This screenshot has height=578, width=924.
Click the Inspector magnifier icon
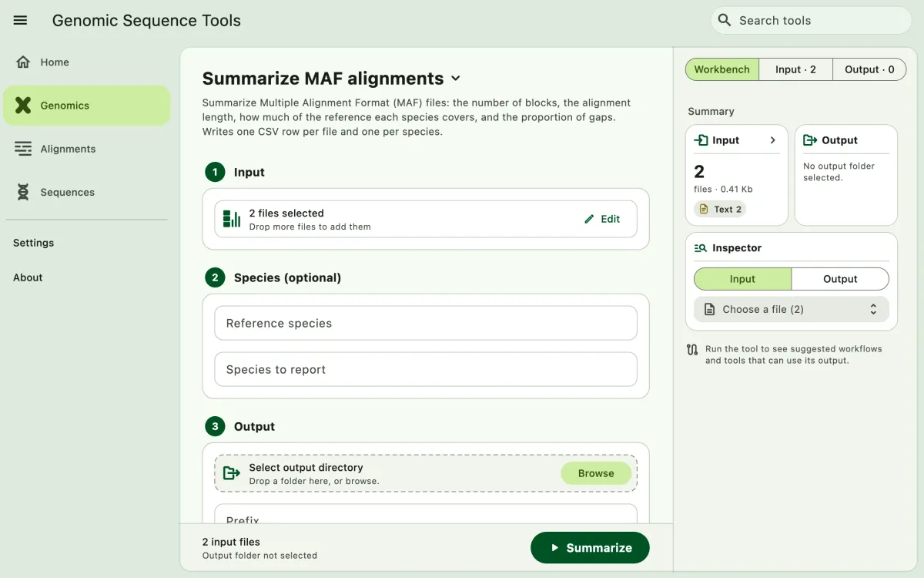[x=701, y=248]
